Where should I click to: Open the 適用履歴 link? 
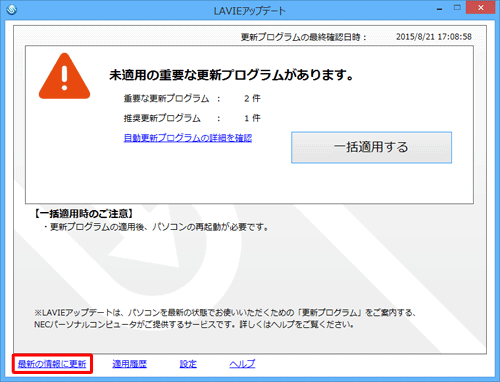click(x=129, y=364)
